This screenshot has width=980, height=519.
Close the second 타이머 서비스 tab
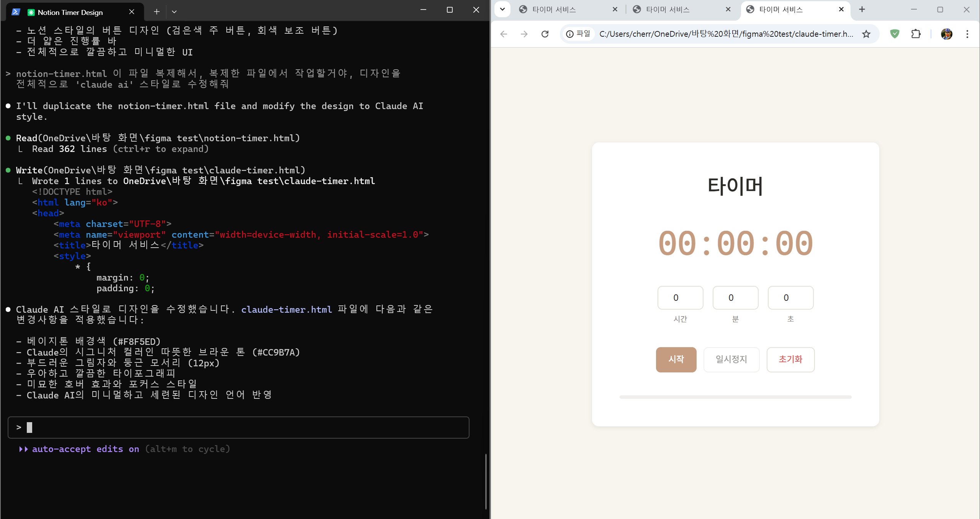[728, 10]
